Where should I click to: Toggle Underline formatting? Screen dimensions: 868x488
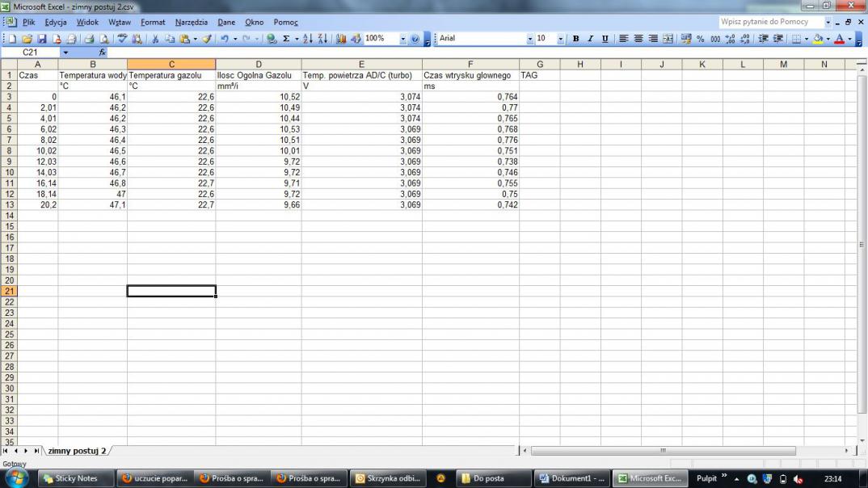coord(605,39)
